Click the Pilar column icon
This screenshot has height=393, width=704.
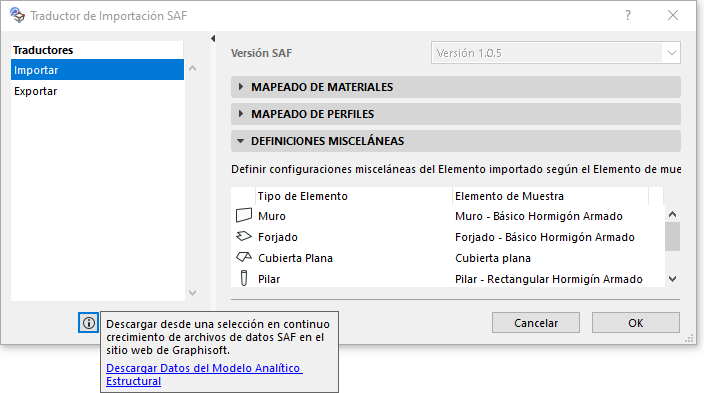click(x=244, y=278)
